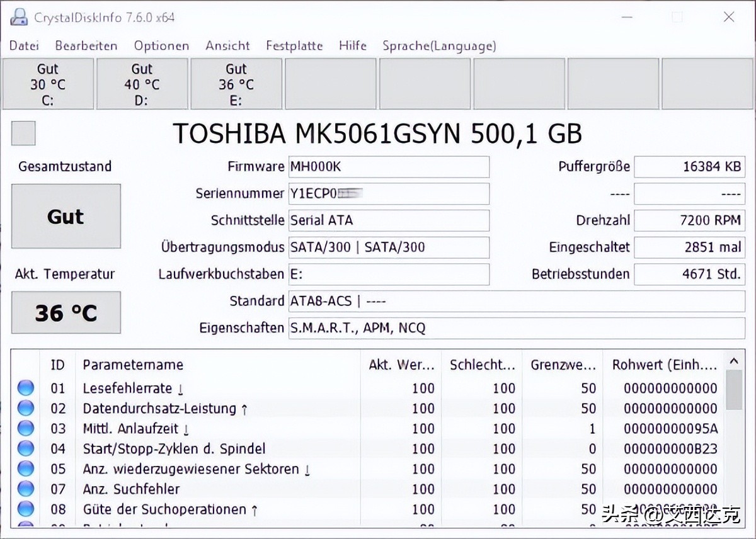Click blue status icon for Datendurchsatz-Leistung
756x539 pixels.
click(26, 408)
